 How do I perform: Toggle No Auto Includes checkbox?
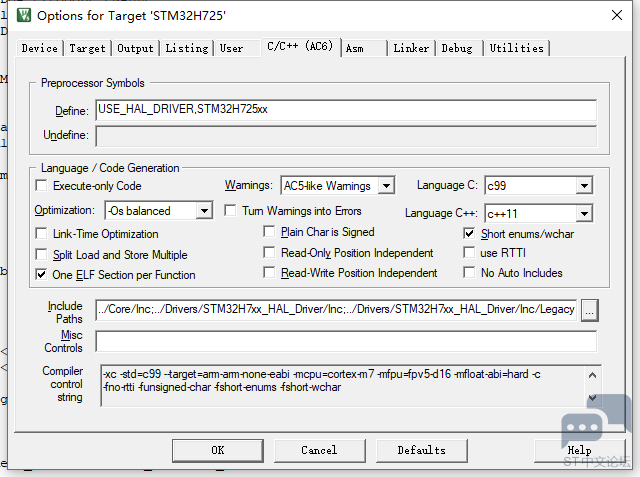coord(469,272)
